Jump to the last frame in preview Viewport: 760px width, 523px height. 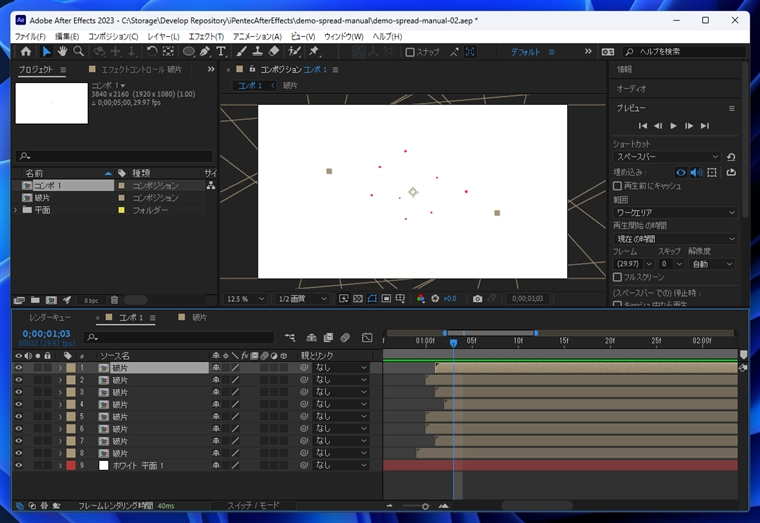(705, 126)
